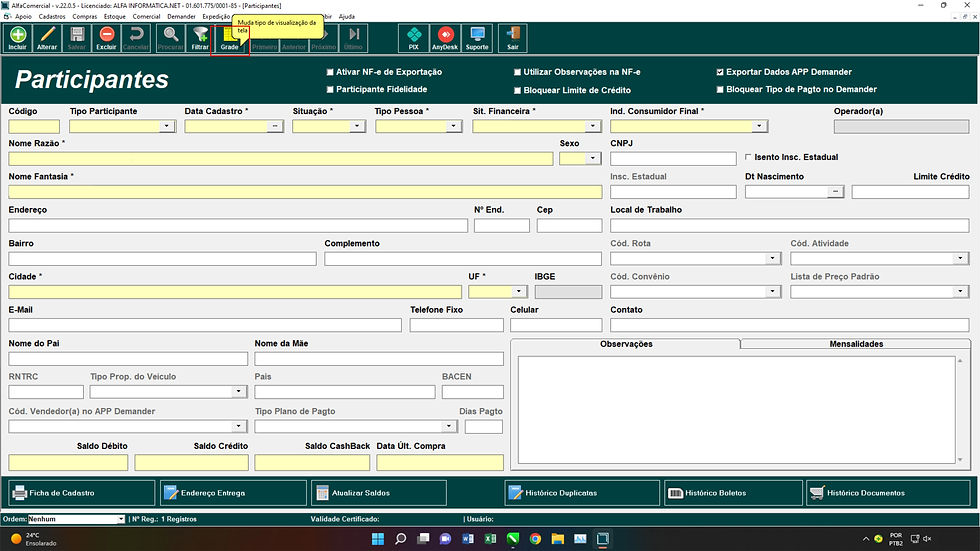Open Excel from the taskbar
The image size is (980, 551).
coord(490,539)
